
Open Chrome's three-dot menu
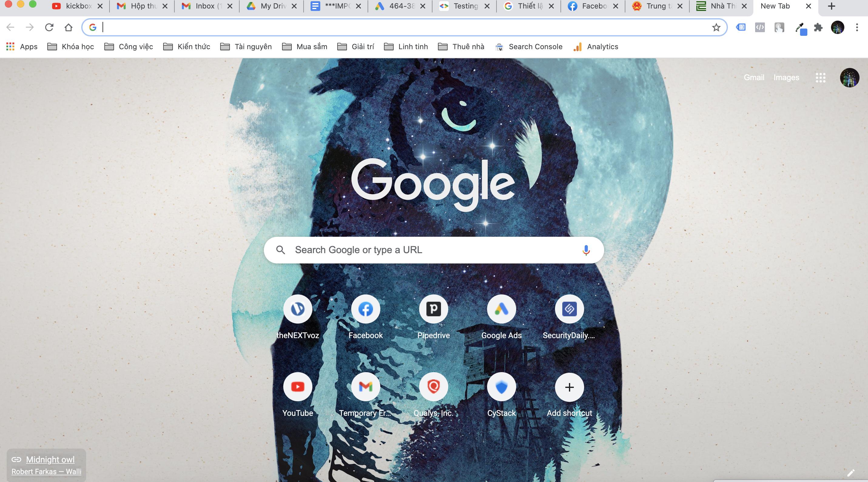tap(857, 27)
